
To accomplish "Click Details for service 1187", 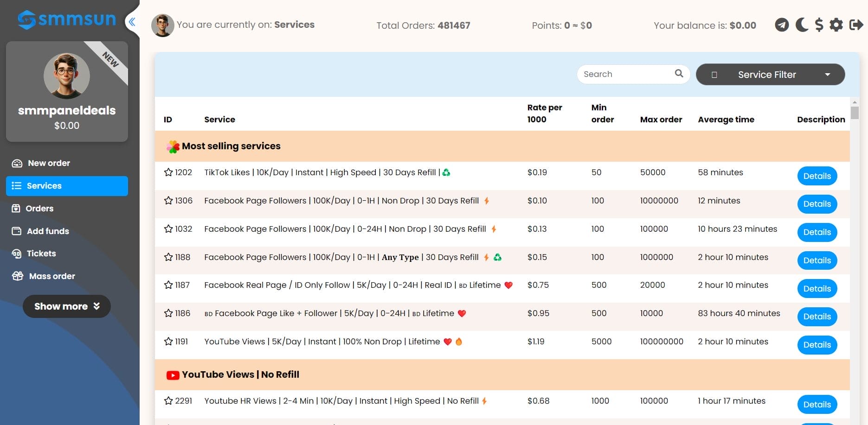I will pyautogui.click(x=817, y=289).
